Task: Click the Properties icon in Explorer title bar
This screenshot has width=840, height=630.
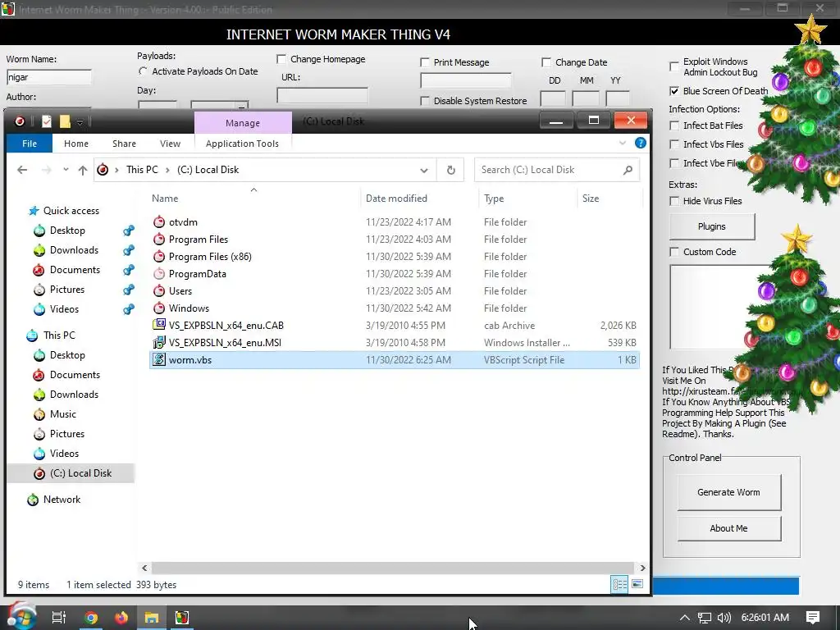Action: pos(47,121)
